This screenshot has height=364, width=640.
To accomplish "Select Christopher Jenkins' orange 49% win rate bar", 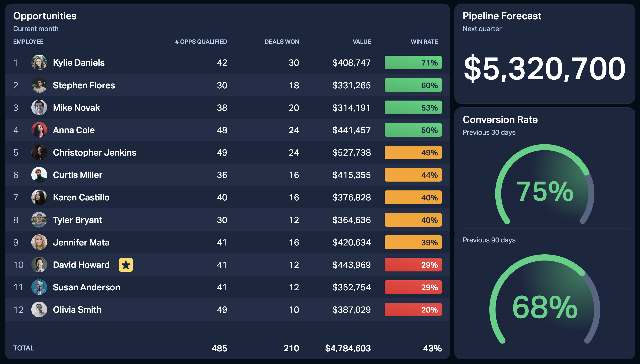I will click(x=413, y=152).
